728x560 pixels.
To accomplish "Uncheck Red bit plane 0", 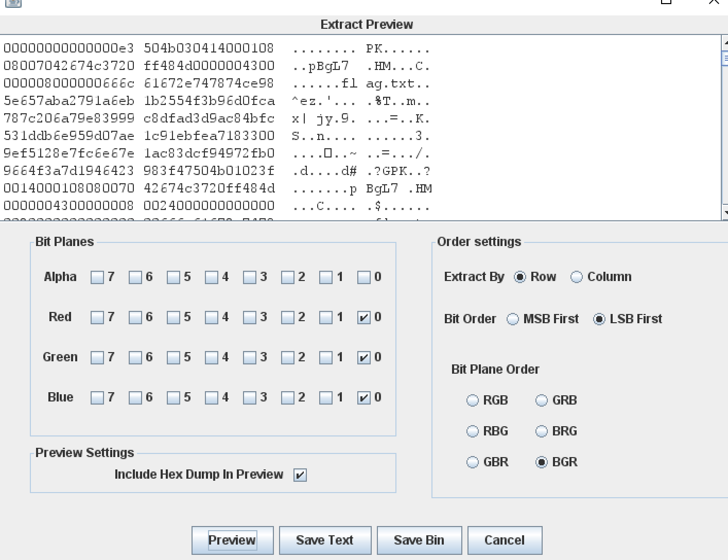I will click(364, 318).
